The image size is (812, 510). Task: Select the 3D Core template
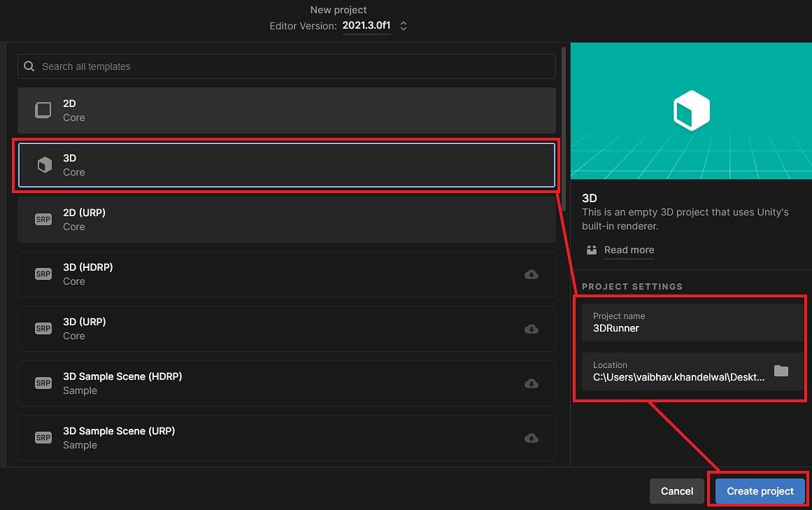coord(286,165)
